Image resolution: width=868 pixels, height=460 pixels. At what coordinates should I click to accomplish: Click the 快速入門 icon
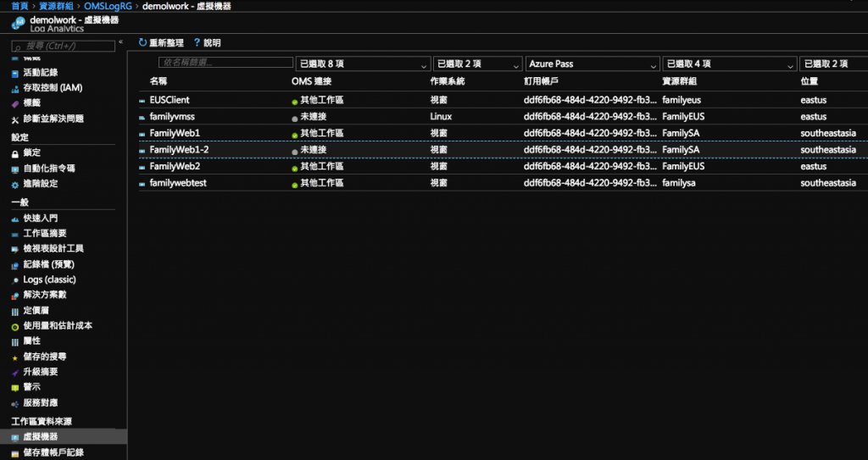pos(15,219)
